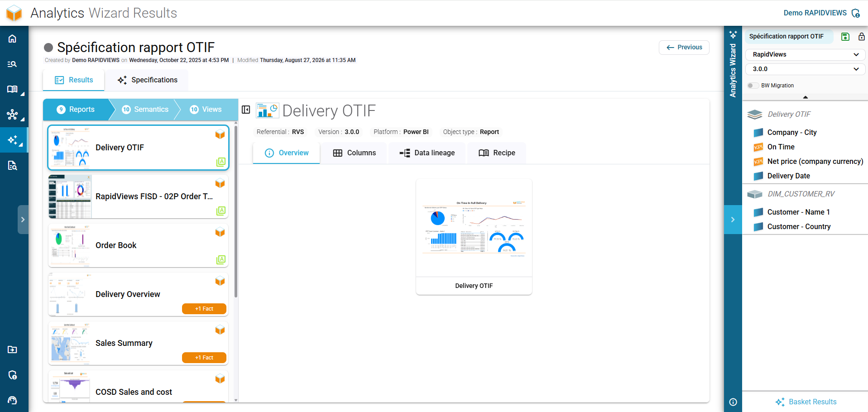Open the Delivery OTIF preview thumbnail
Image resolution: width=868 pixels, height=412 pixels.
pyautogui.click(x=474, y=237)
